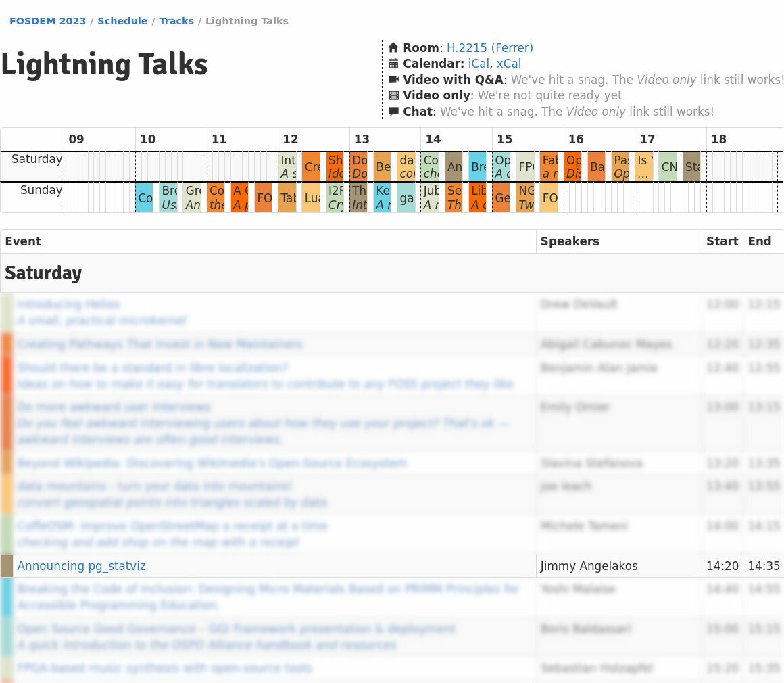Click the home icon beside Room

tap(394, 48)
